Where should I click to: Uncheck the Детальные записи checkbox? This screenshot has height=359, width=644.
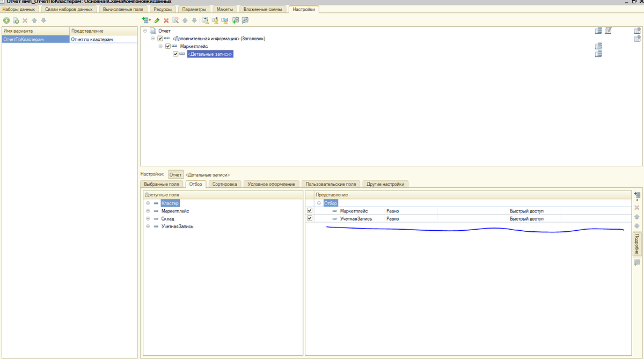[175, 54]
